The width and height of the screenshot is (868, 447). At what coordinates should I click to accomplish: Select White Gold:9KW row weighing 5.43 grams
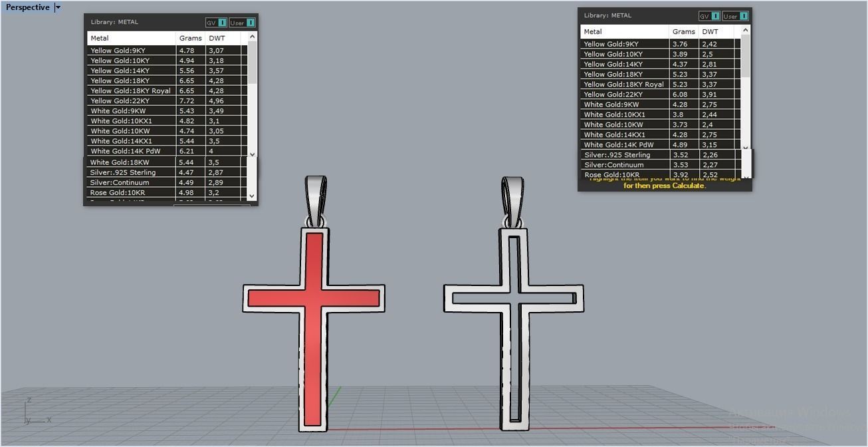(x=167, y=110)
